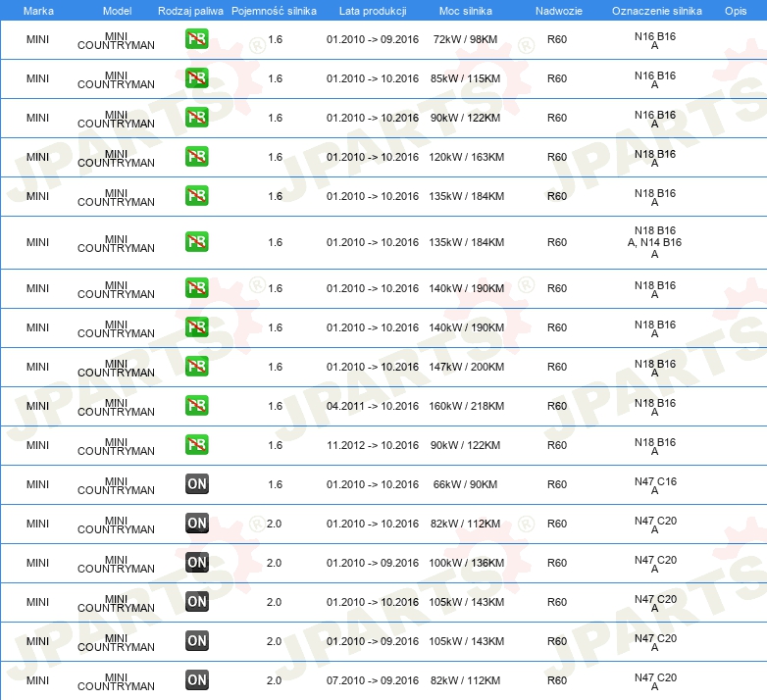Click the N18 B16 A, N14 B16 A engine code
Viewport: 767px width, 700px height.
click(654, 242)
